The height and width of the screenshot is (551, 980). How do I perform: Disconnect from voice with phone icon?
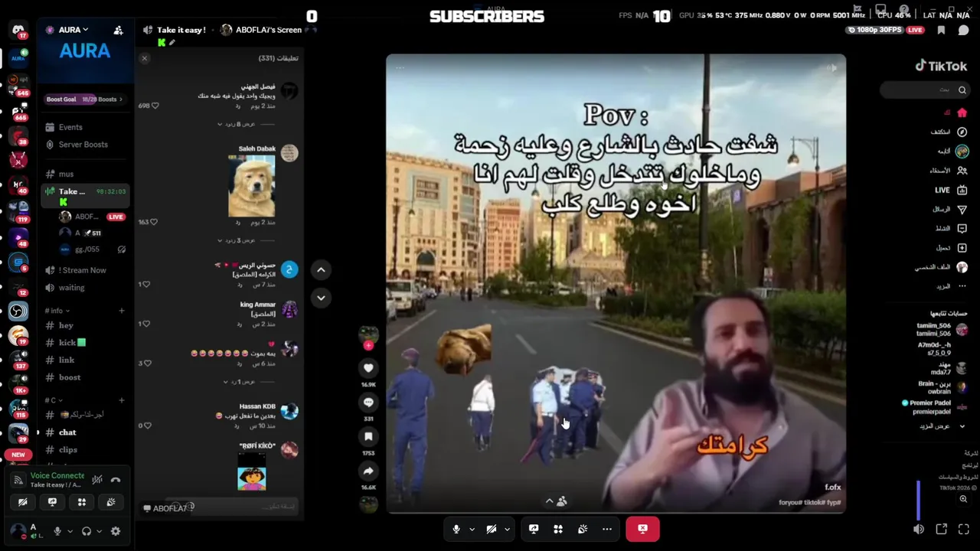(116, 480)
